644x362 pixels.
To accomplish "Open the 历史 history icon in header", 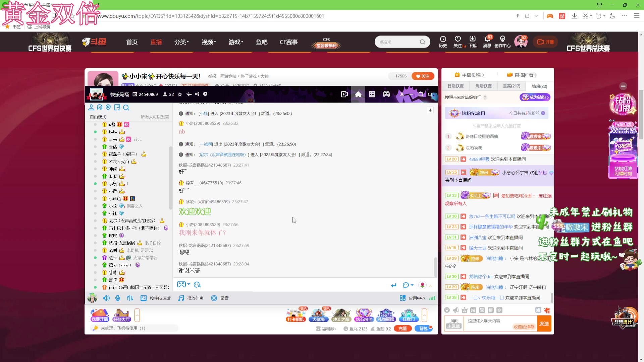I will pyautogui.click(x=443, y=42).
